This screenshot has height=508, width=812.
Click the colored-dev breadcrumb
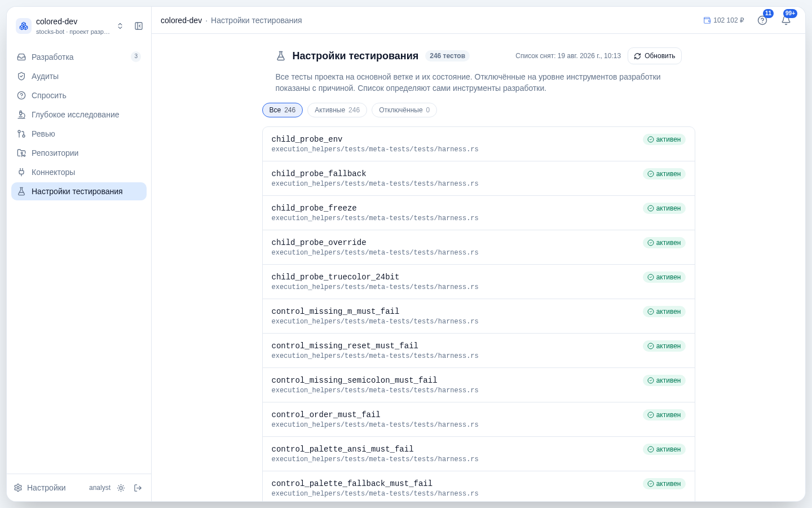coord(181,20)
